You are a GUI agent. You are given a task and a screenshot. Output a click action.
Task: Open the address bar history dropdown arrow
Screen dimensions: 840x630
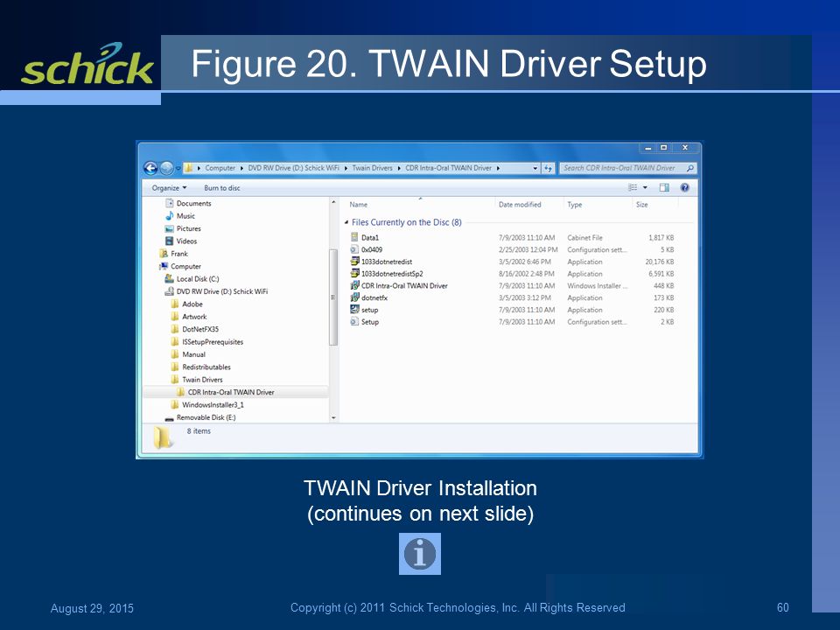click(535, 168)
